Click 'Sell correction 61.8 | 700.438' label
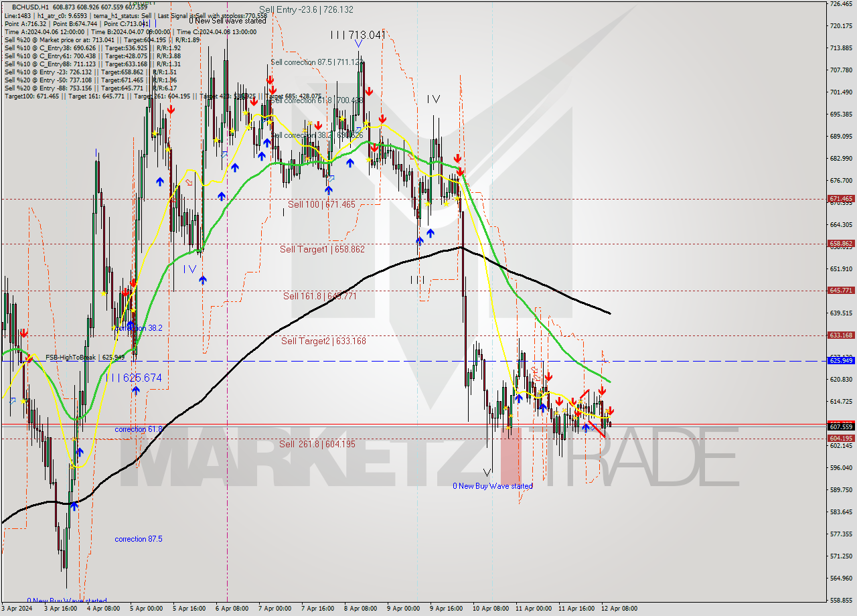This screenshot has height=616, width=857. pyautogui.click(x=316, y=100)
